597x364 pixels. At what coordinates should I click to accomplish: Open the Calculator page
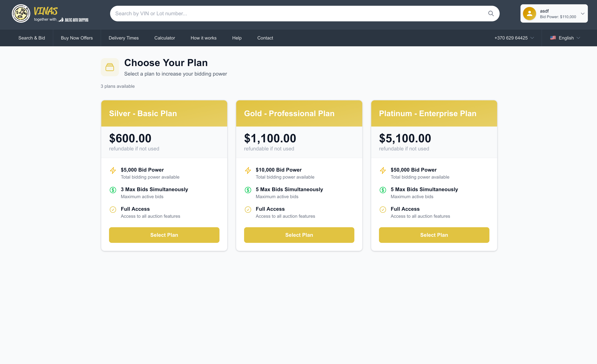point(165,38)
